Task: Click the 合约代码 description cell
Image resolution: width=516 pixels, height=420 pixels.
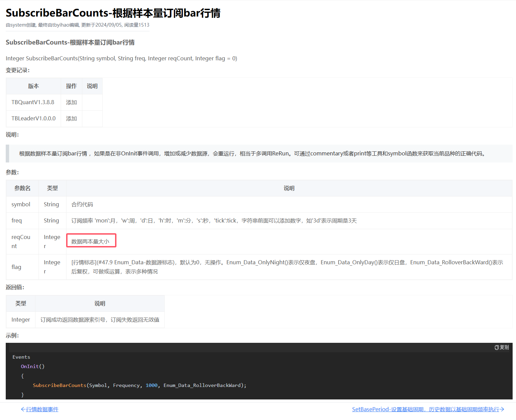Action: tap(82, 204)
